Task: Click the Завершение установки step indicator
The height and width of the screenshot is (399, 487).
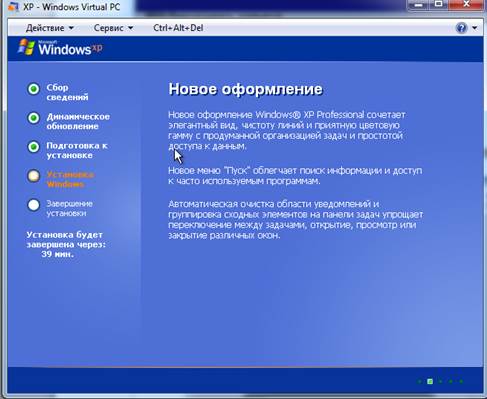Action: tap(33, 205)
